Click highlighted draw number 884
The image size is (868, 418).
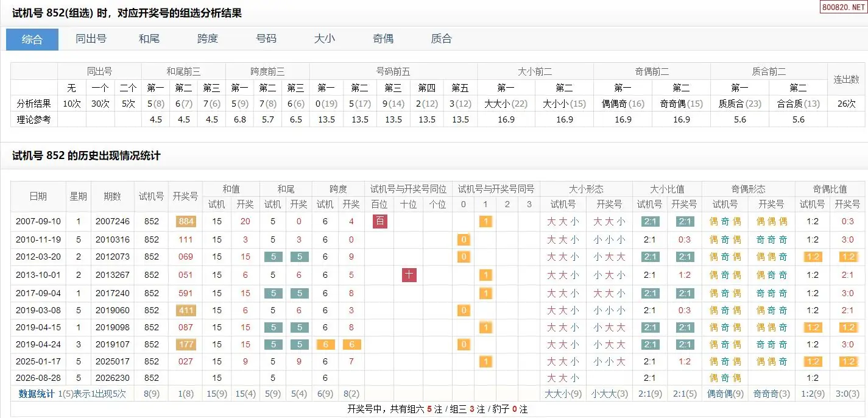[x=186, y=222]
